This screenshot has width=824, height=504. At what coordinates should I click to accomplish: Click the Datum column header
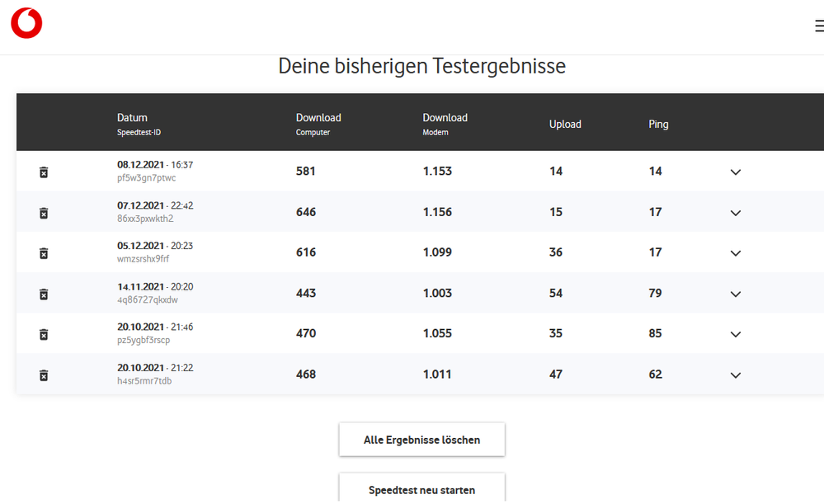coord(132,117)
